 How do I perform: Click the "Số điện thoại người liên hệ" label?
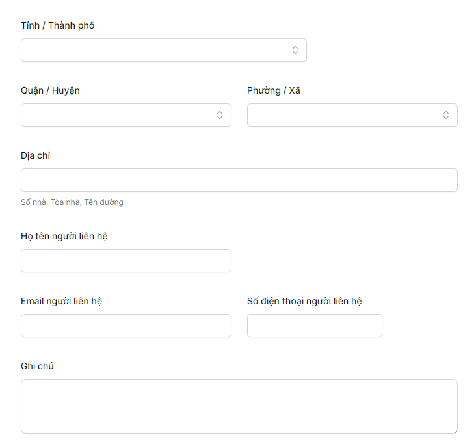tap(304, 301)
